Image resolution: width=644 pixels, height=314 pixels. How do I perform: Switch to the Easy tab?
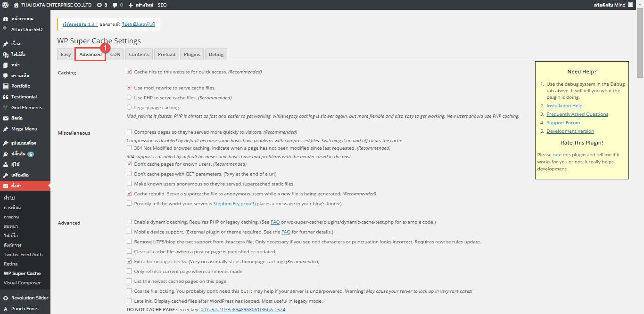point(66,54)
